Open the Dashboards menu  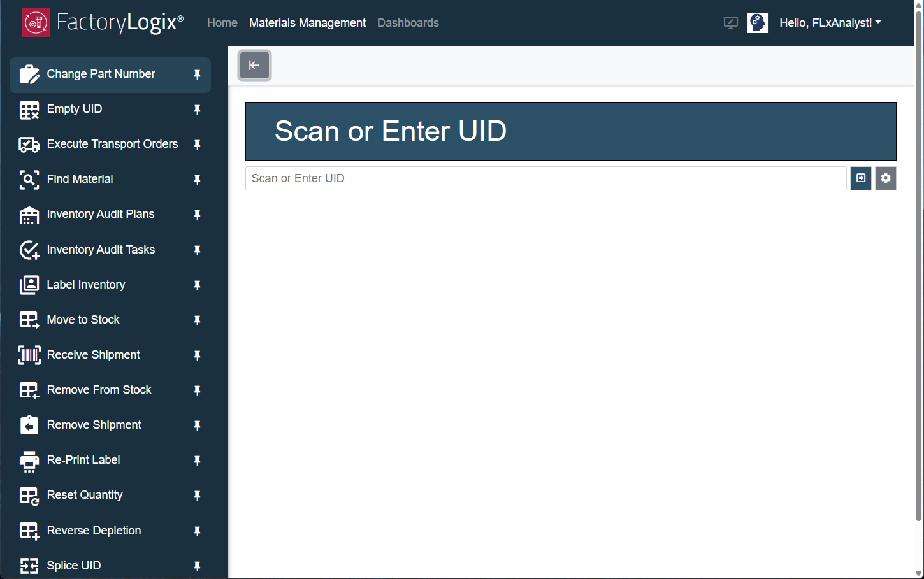coord(408,22)
